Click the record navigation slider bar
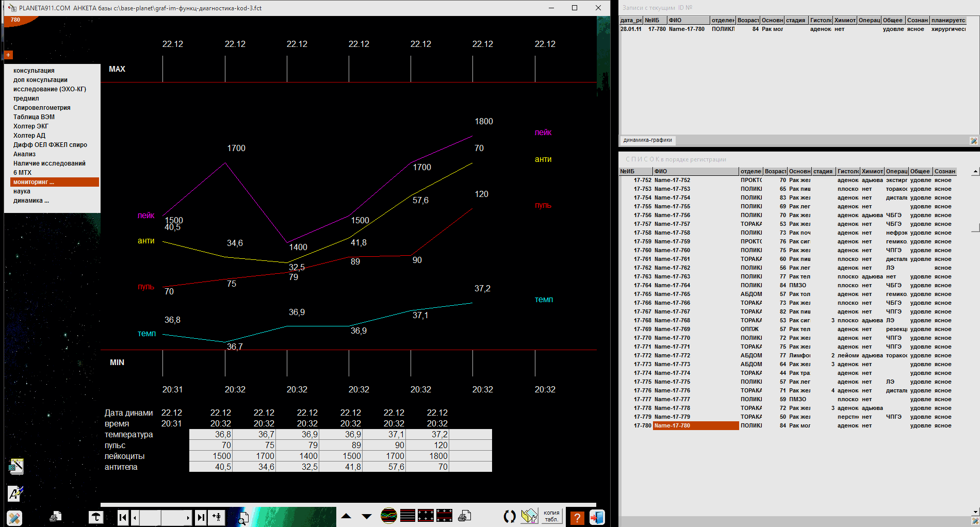 point(161,517)
